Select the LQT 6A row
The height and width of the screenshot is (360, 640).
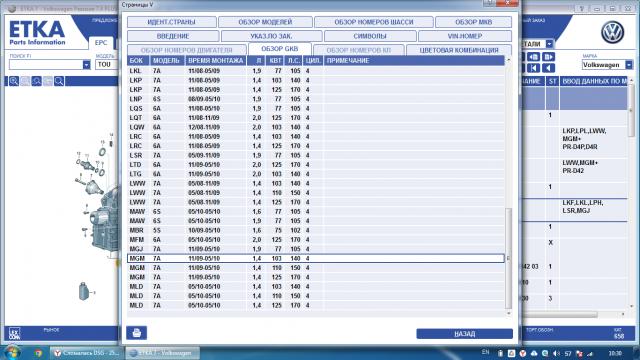pyautogui.click(x=316, y=118)
